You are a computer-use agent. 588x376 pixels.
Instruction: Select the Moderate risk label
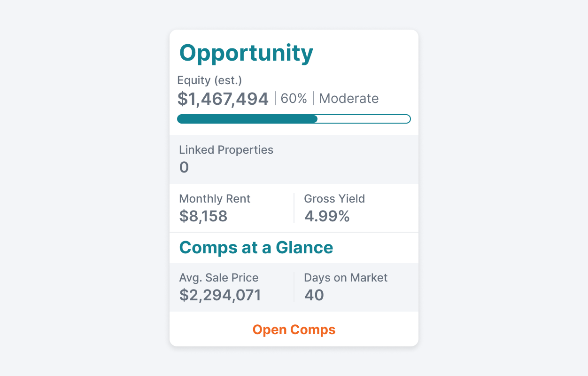(348, 98)
